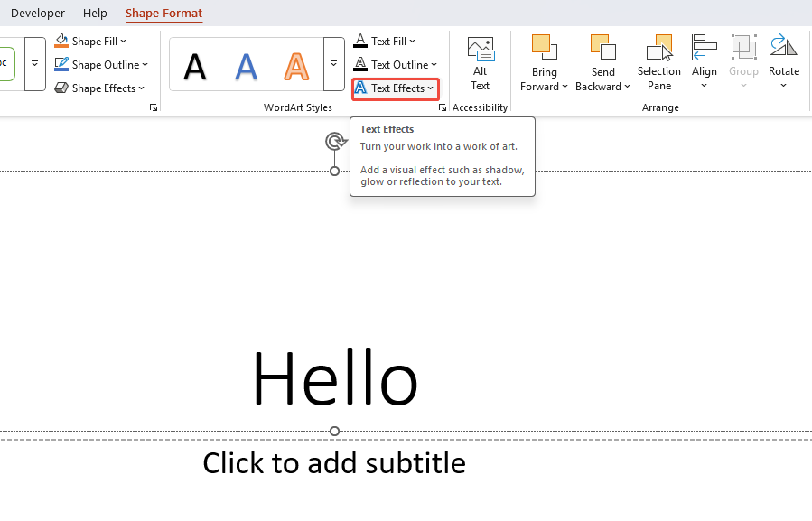Expand the WordArt Styles gallery
The width and height of the screenshot is (812, 521).
point(333,64)
